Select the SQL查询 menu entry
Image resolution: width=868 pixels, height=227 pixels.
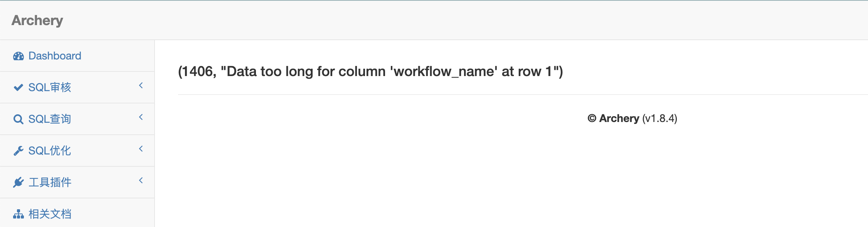click(50, 119)
